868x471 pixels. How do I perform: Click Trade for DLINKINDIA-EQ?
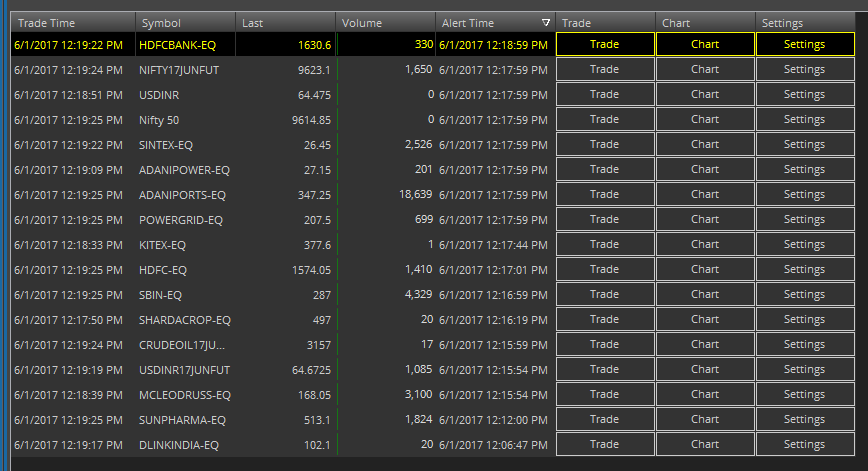coord(604,444)
